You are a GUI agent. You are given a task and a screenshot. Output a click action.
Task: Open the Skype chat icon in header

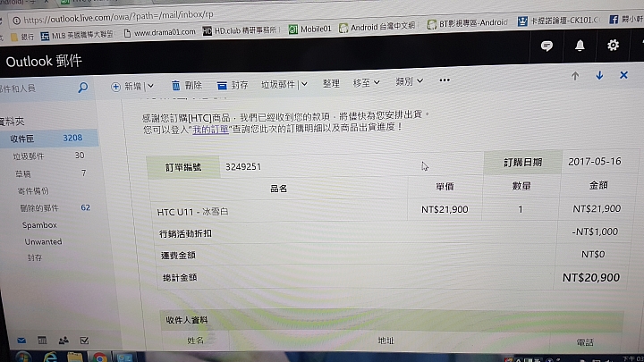pyautogui.click(x=547, y=46)
